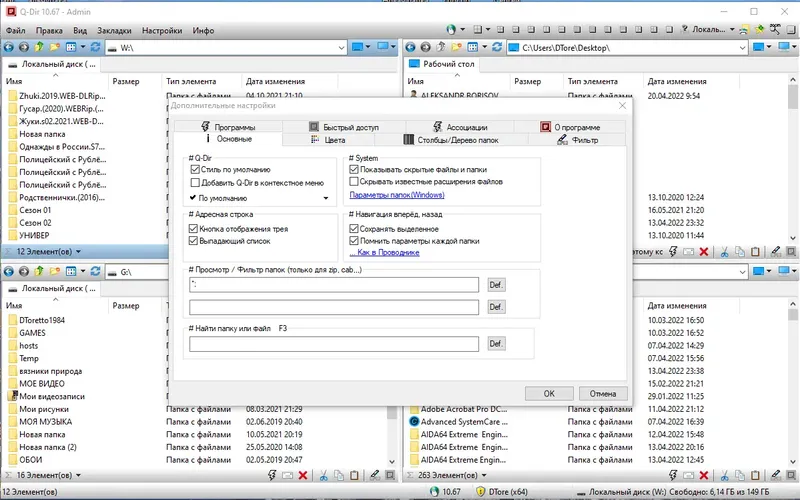Open the 263 Элемент(ов) dropdown
The image size is (800, 500).
[484, 476]
